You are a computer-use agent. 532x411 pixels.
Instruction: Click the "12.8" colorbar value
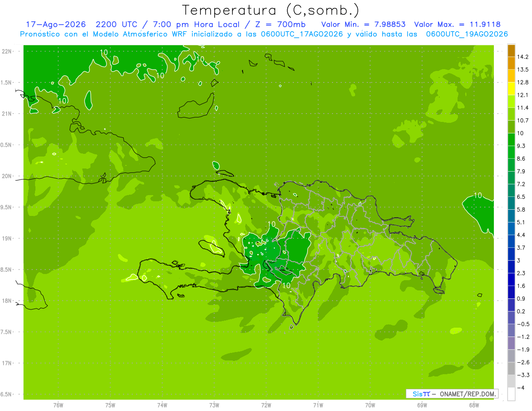point(523,82)
